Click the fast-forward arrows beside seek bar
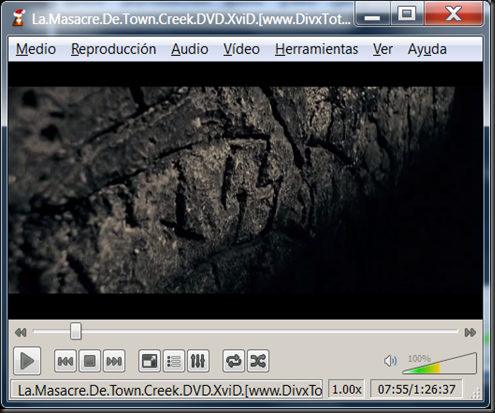Image resolution: width=495 pixels, height=413 pixels. click(470, 332)
